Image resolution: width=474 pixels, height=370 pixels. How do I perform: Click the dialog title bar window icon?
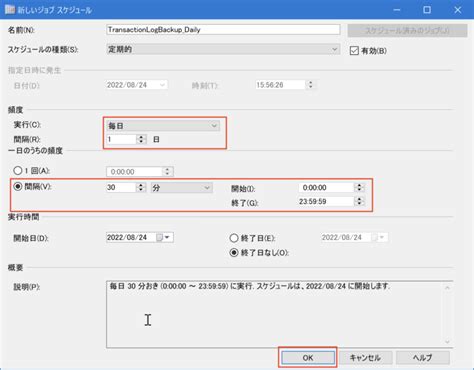[x=10, y=10]
